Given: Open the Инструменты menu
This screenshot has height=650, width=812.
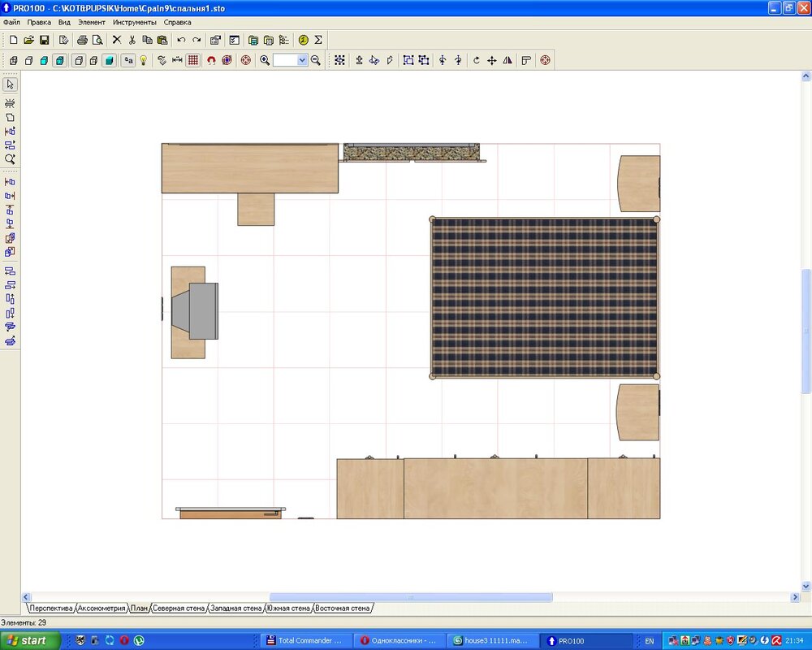Looking at the screenshot, I should tap(136, 23).
